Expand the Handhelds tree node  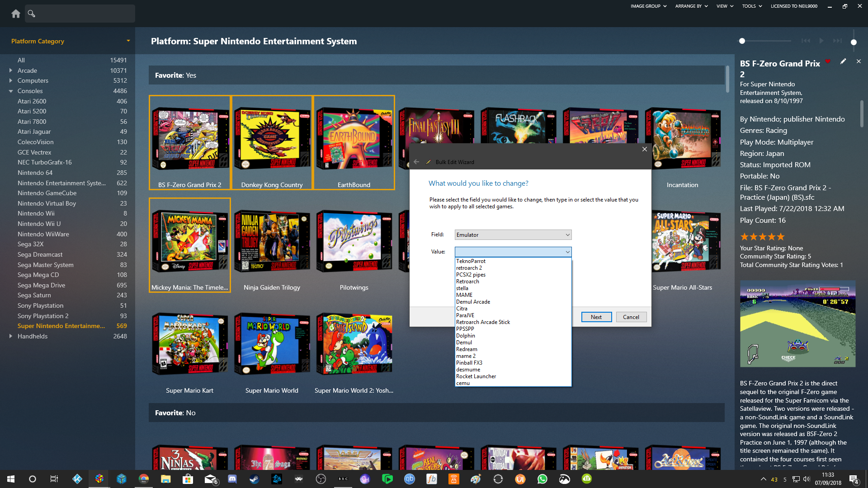pos(10,336)
